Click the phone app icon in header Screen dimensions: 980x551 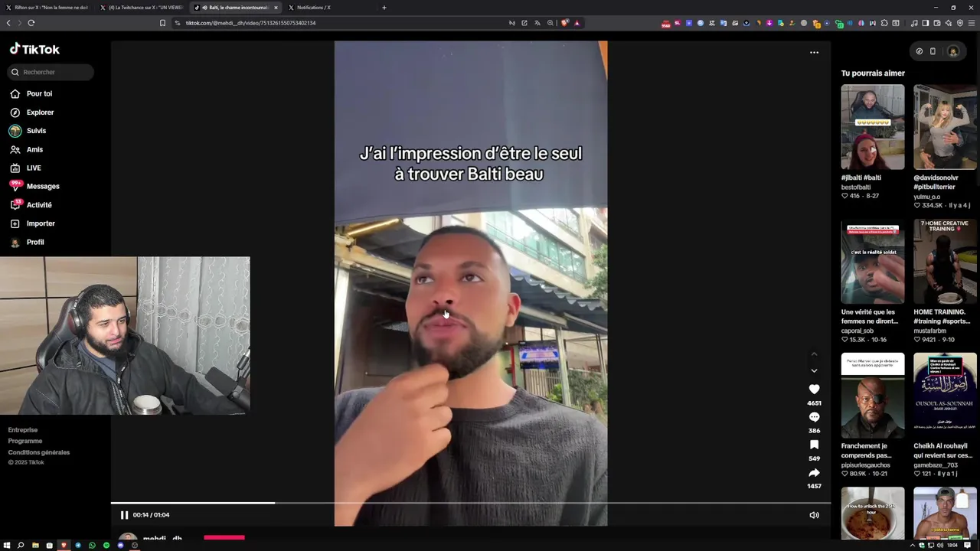point(933,51)
